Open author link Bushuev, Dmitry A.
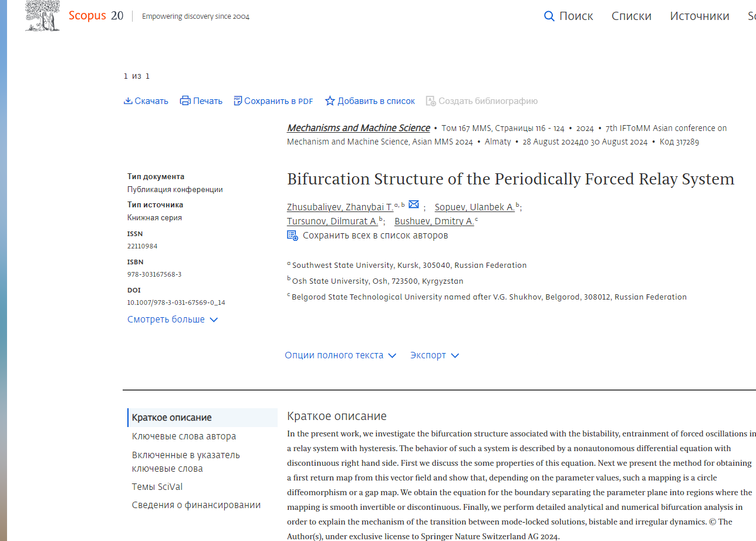Image resolution: width=756 pixels, height=541 pixels. [434, 221]
